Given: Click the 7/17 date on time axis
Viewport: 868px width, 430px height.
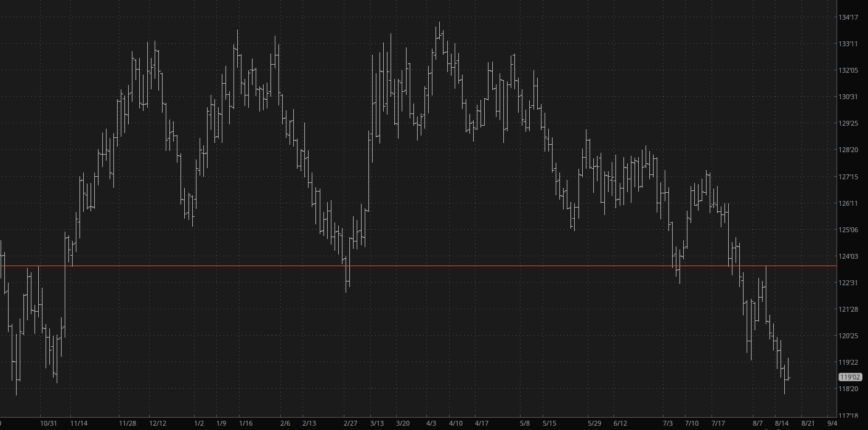Looking at the screenshot, I should click(718, 423).
